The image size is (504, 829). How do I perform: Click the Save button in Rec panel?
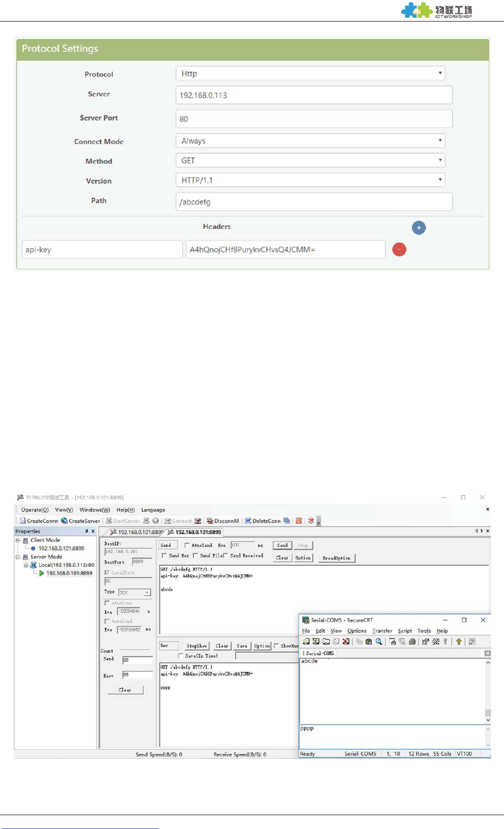(242, 646)
